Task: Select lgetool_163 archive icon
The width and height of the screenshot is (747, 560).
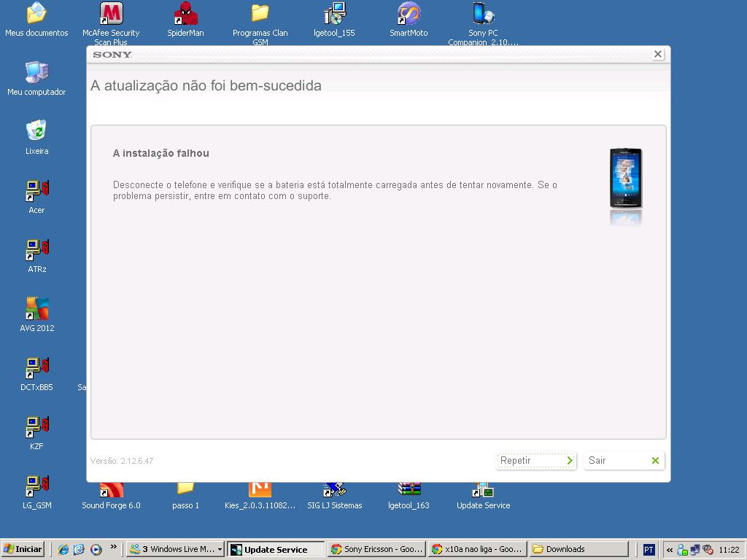Action: click(409, 496)
